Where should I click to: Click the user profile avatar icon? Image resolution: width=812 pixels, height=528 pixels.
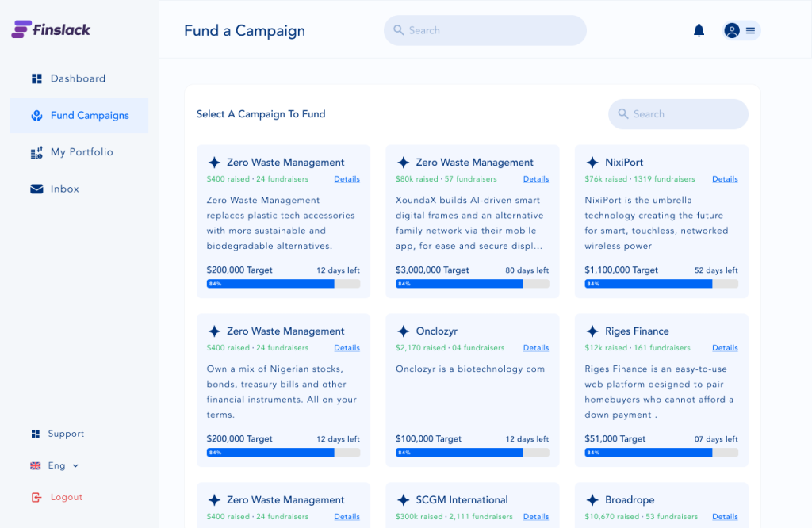[732, 30]
